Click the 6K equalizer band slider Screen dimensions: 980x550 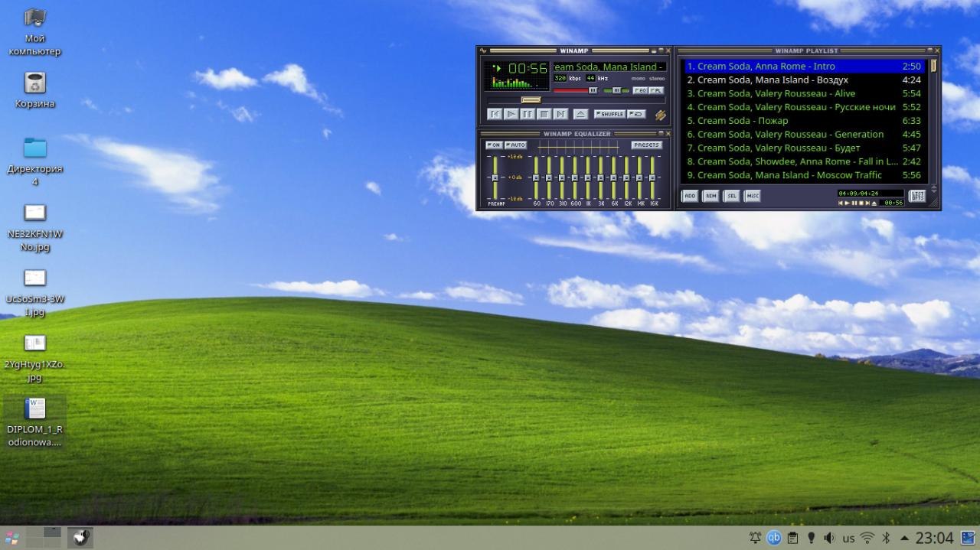click(x=613, y=177)
